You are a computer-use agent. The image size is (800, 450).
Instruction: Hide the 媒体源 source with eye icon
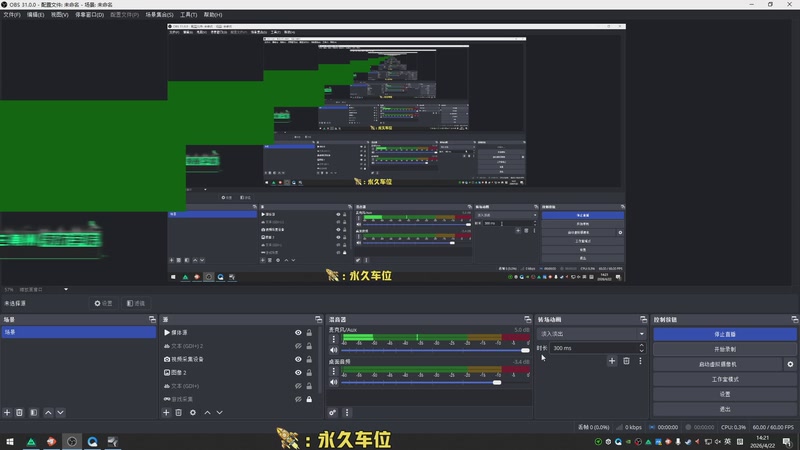pyautogui.click(x=298, y=333)
